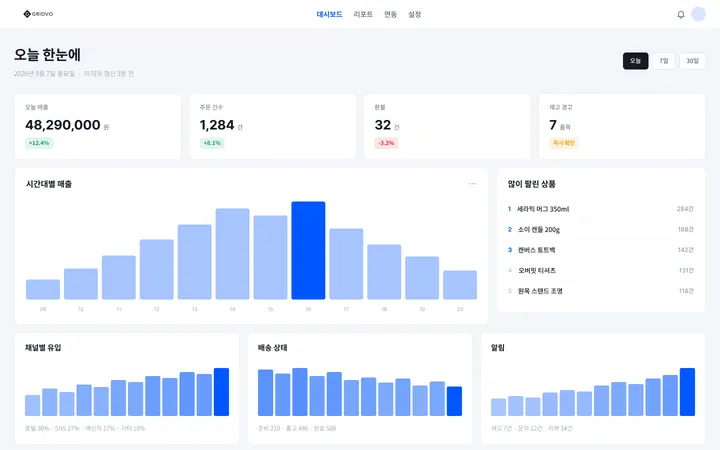Click the 알림 card title
Viewport: 720px width, 450px height.
point(498,348)
